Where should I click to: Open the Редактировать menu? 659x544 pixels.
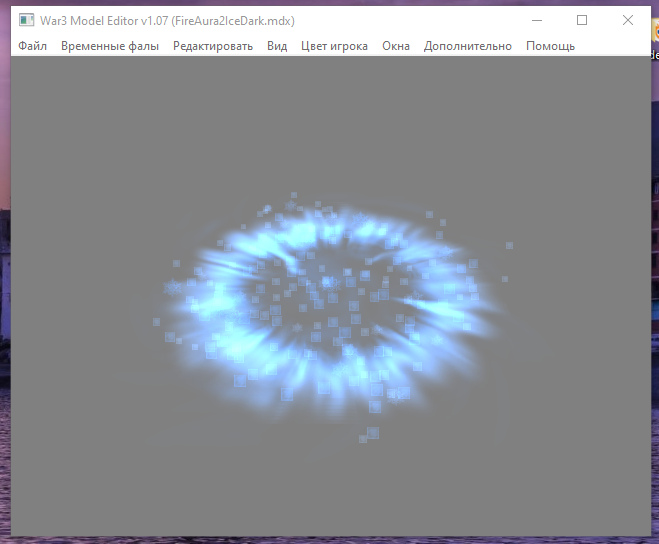(213, 46)
